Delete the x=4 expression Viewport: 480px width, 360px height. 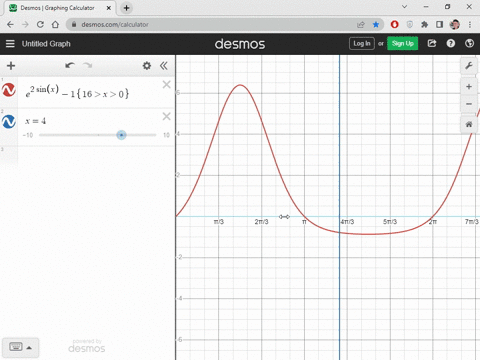pyautogui.click(x=167, y=116)
